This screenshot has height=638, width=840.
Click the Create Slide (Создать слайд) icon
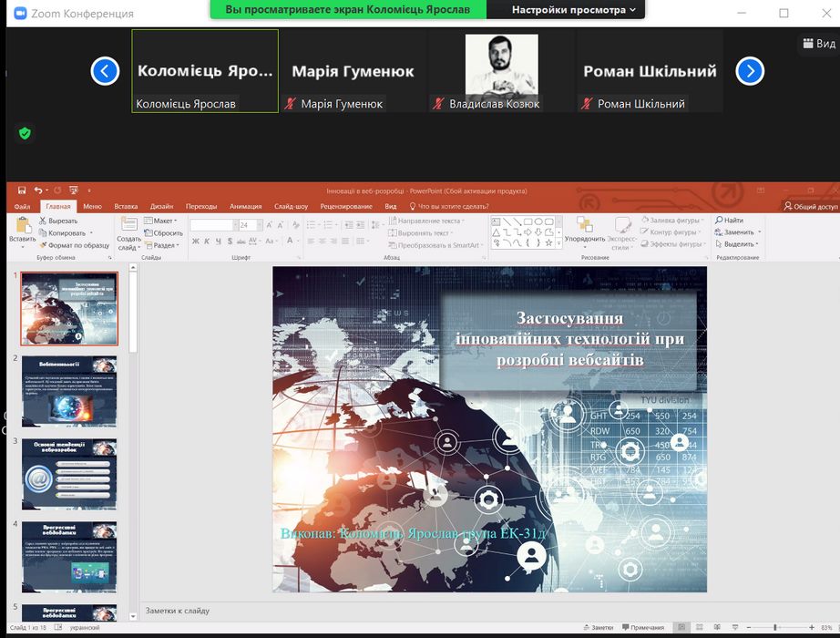click(x=128, y=224)
